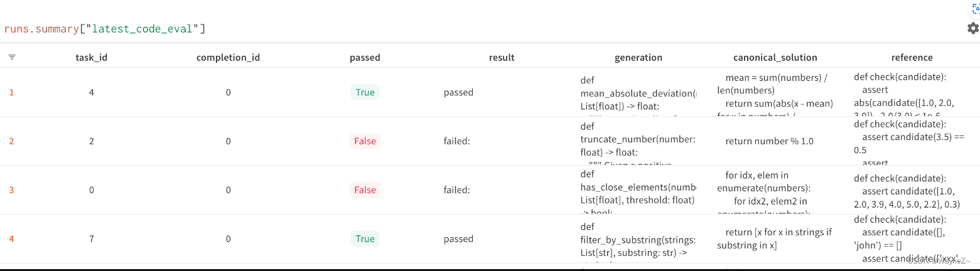Click the filter icon in table header
Image resolution: width=980 pixels, height=271 pixels.
click(x=12, y=57)
